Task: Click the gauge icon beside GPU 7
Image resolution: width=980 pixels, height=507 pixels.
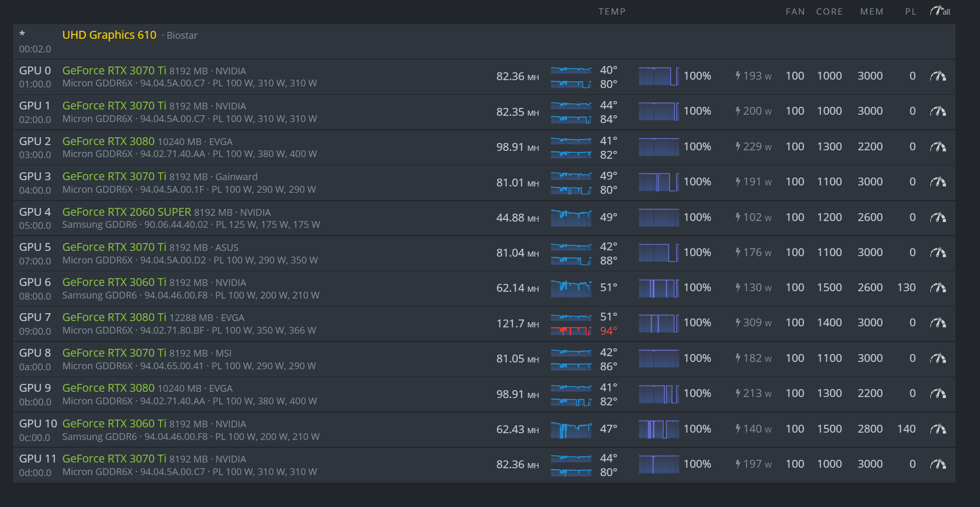Action: click(940, 323)
